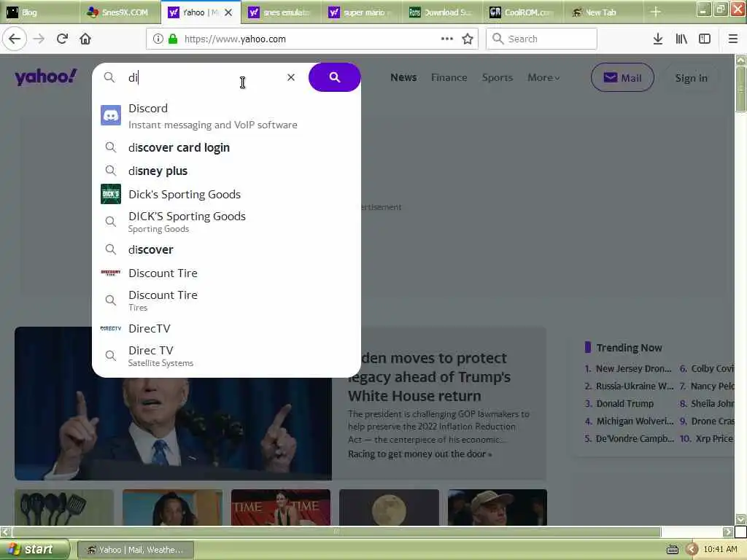Screen dimensions: 747x560
Task: Switch to the super mario Yahoo tab
Action: (x=362, y=12)
